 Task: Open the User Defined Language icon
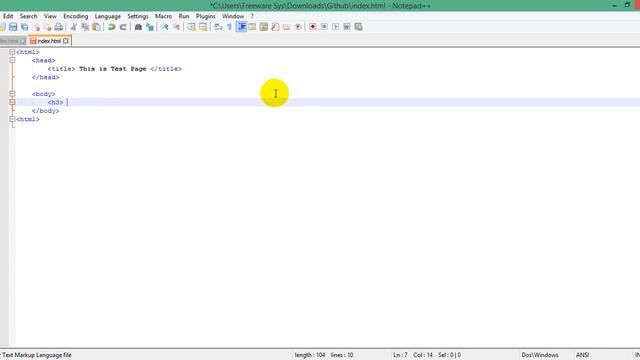[x=252, y=27]
